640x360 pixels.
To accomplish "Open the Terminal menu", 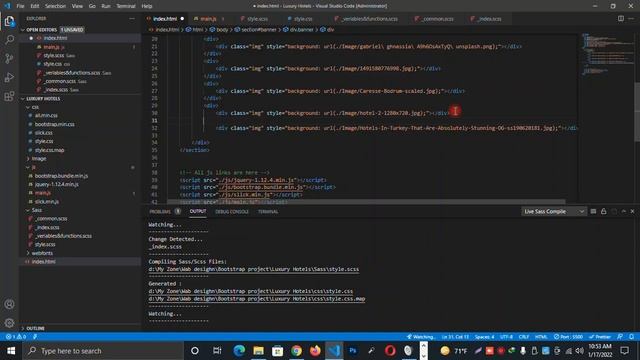I will point(126,6).
